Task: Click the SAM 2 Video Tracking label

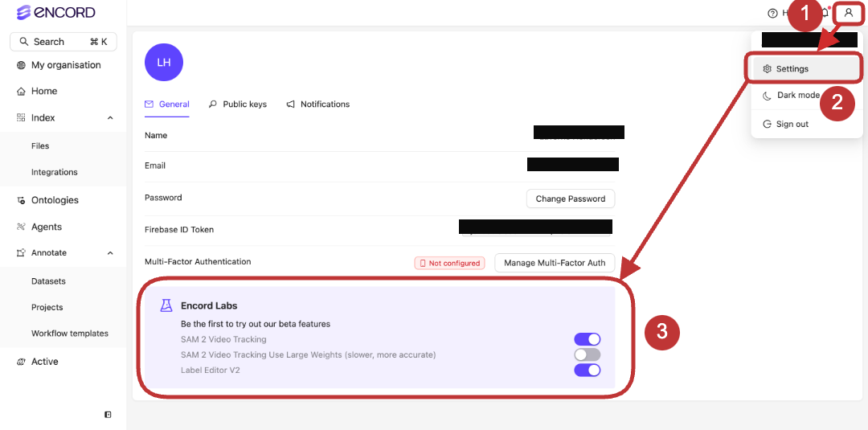Action: 223,339
